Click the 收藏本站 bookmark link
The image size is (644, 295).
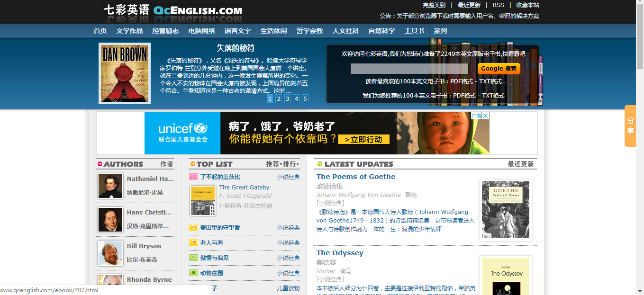click(x=528, y=5)
